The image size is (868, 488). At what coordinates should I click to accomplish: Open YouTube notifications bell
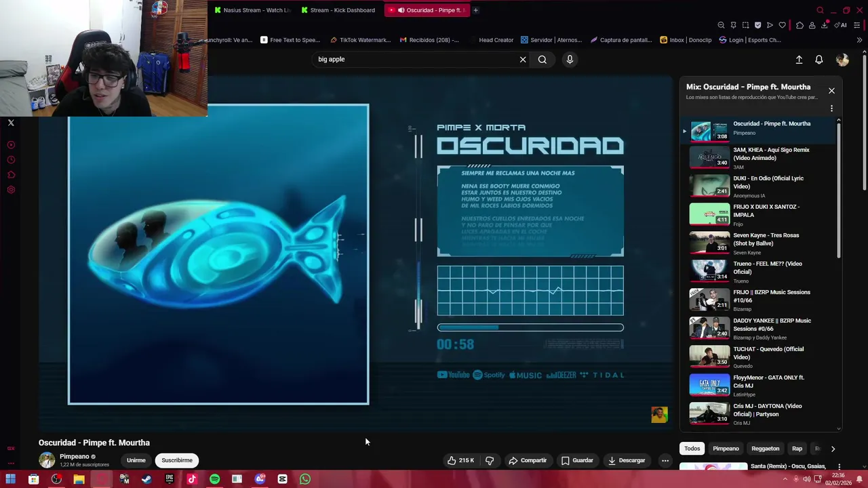(x=818, y=60)
